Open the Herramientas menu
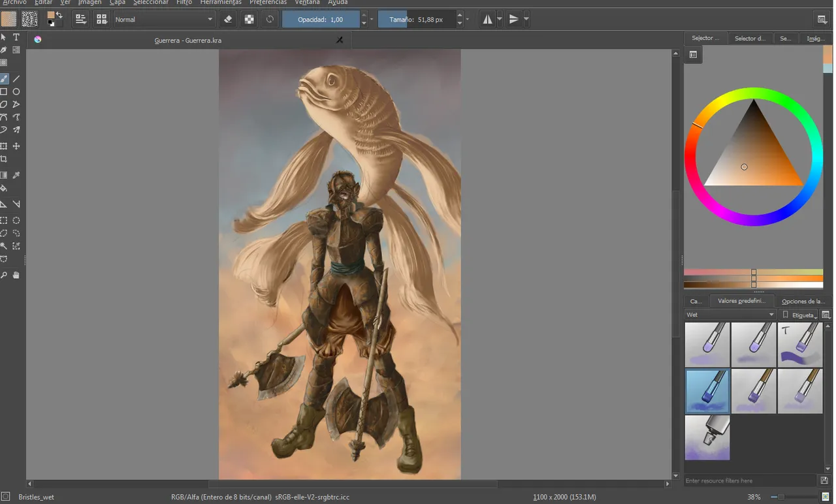 coord(221,3)
